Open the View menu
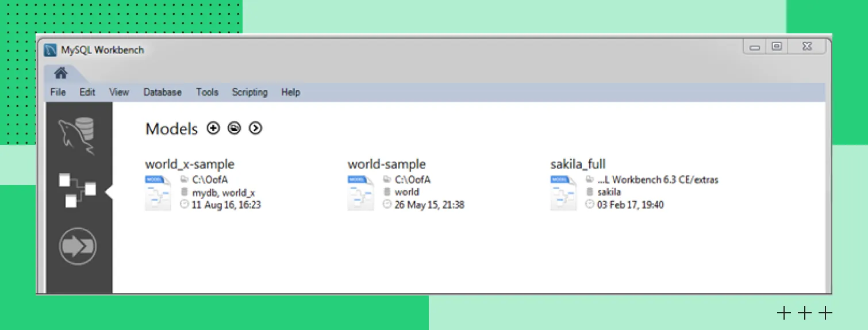 119,92
